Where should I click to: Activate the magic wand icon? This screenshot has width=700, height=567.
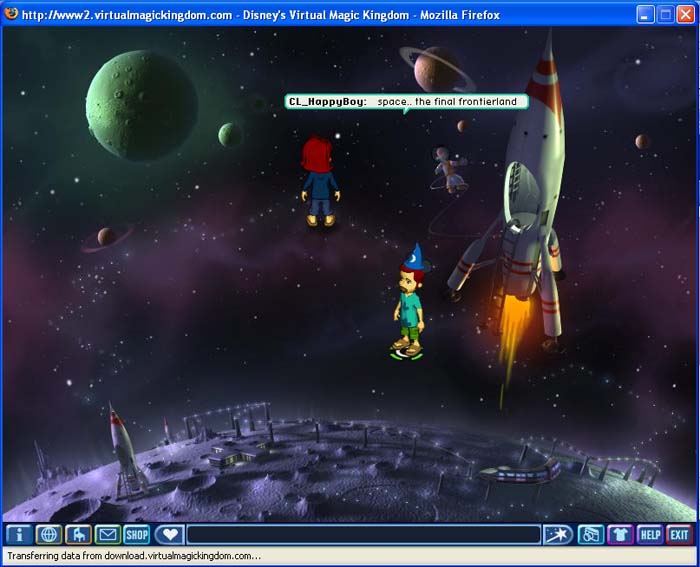tap(558, 534)
